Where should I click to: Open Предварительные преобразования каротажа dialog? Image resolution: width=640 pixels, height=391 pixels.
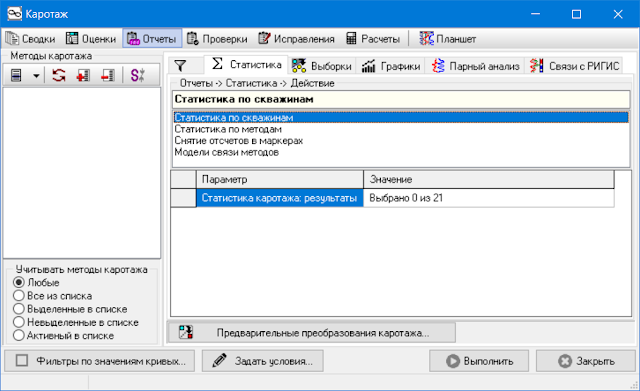coord(312,333)
